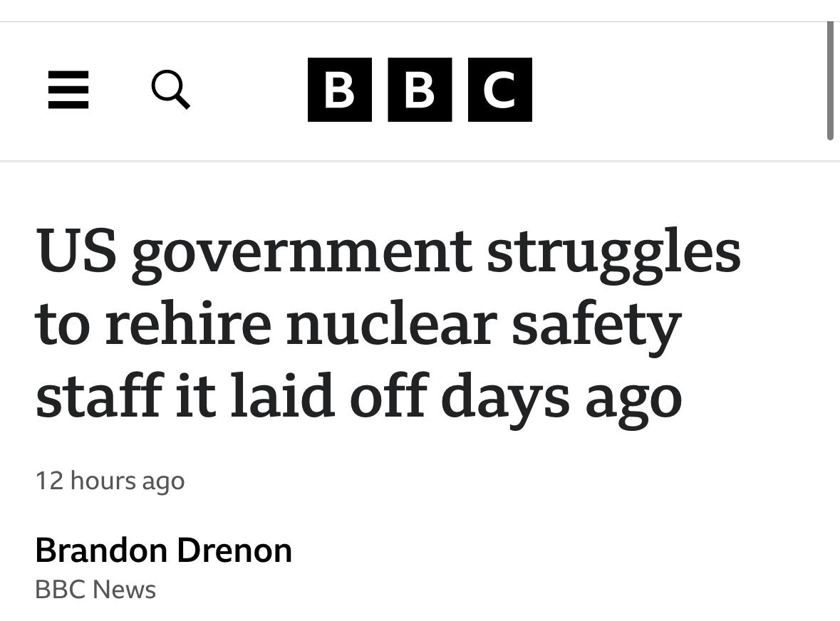Click the C block of BBC logo
Image resolution: width=840 pixels, height=621 pixels.
coord(499,90)
